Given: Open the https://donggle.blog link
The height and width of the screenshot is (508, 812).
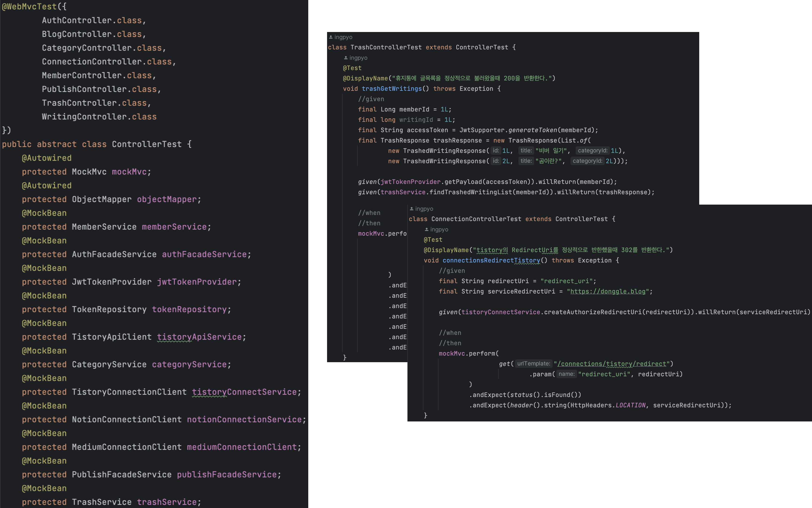Looking at the screenshot, I should pyautogui.click(x=608, y=291).
